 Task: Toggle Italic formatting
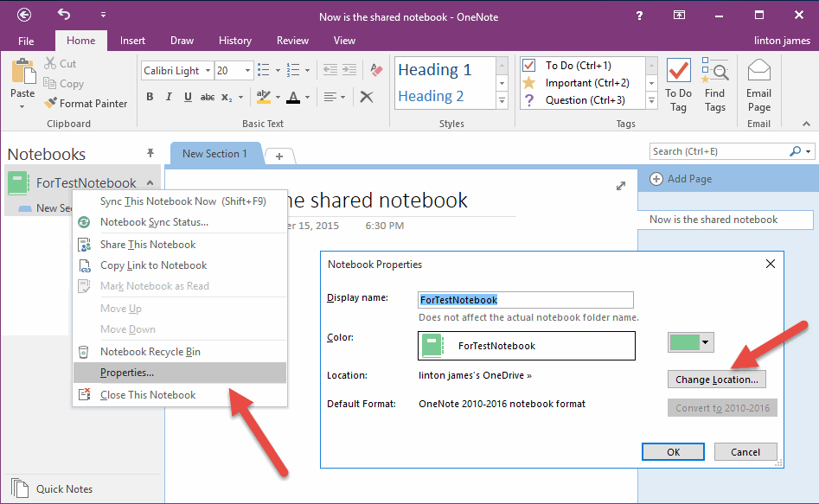tap(168, 97)
